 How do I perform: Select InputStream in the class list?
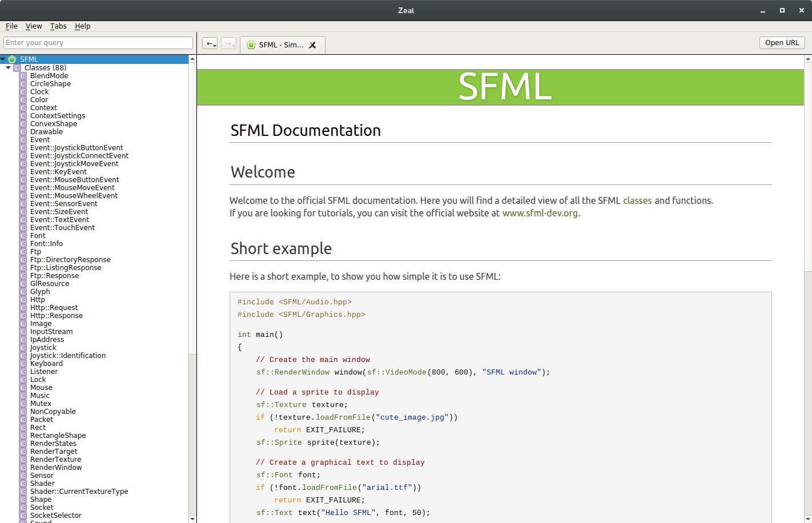51,332
